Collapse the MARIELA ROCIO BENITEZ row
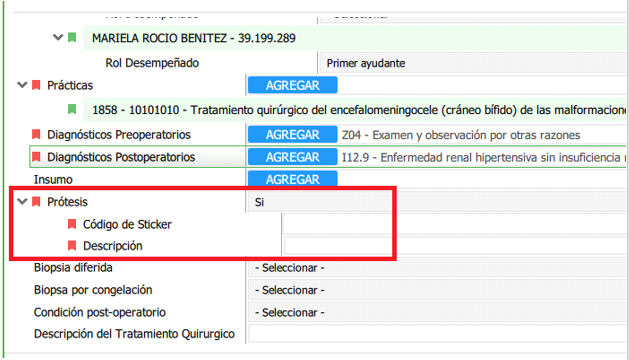The image size is (629, 360). point(58,38)
